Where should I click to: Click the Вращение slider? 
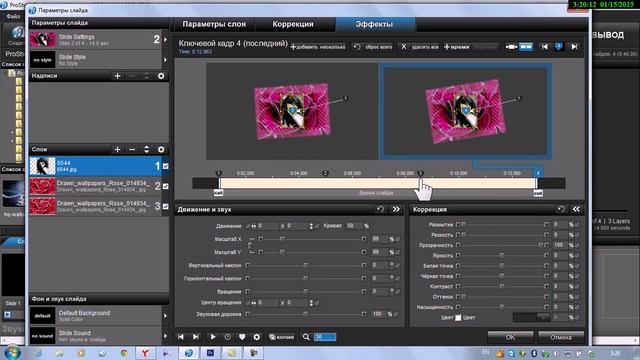[305, 291]
